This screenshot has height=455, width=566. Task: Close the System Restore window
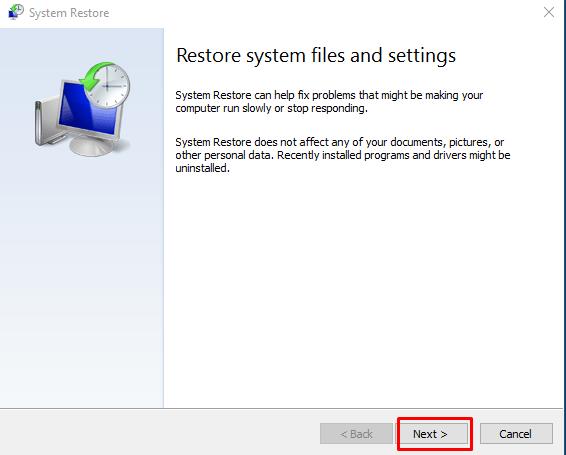pyautogui.click(x=549, y=12)
